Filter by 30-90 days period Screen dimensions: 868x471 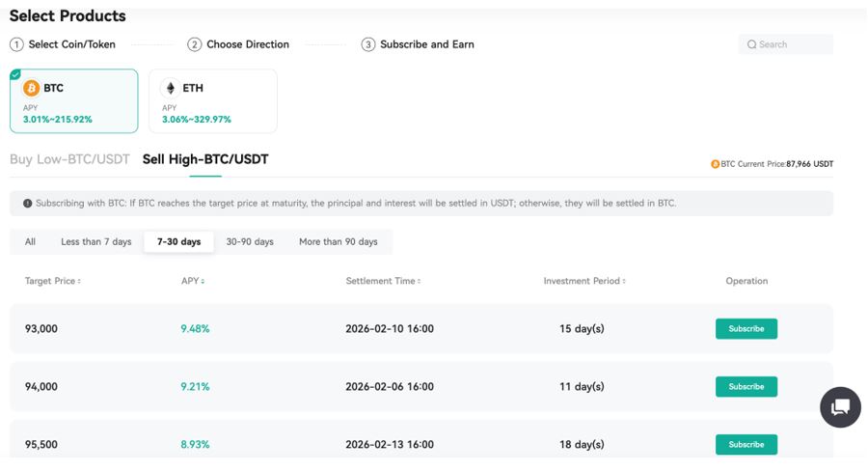(250, 241)
